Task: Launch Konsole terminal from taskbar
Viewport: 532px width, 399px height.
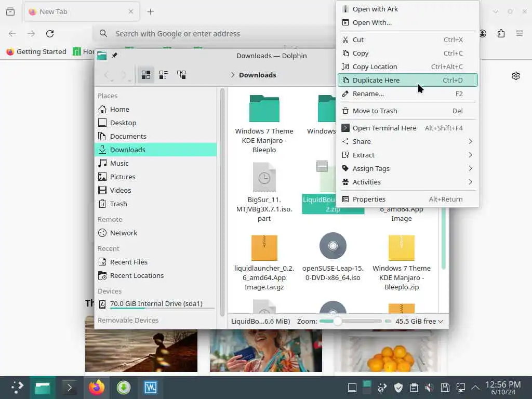Action: click(x=70, y=388)
